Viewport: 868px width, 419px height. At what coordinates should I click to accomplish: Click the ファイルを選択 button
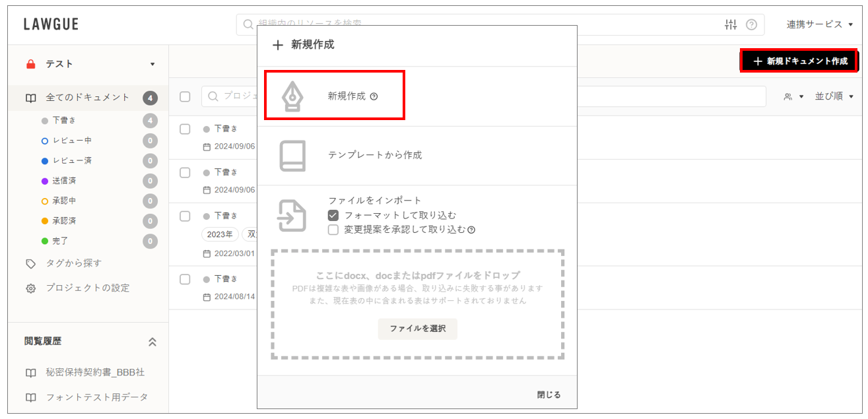click(x=417, y=329)
